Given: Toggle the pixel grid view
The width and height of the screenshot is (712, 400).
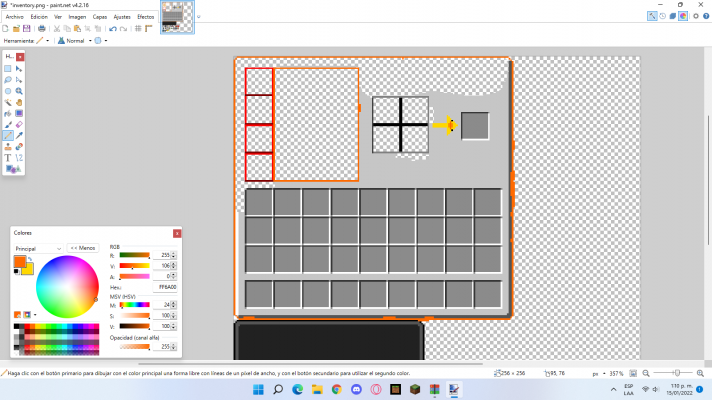Looking at the screenshot, I should (140, 29).
